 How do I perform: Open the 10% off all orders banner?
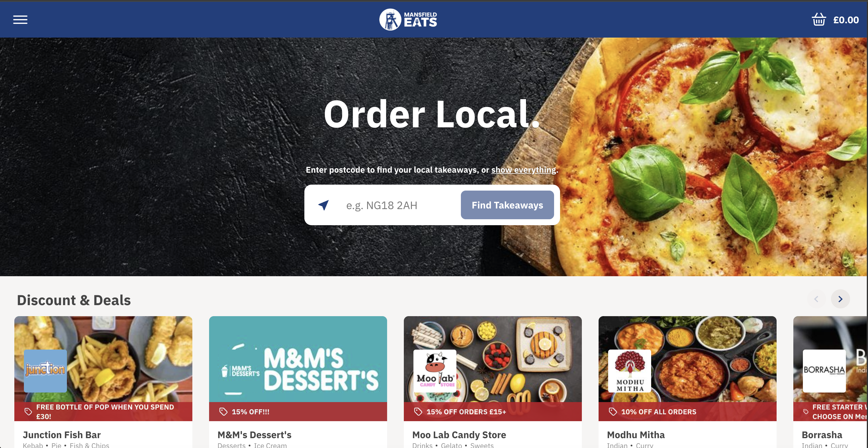point(687,412)
